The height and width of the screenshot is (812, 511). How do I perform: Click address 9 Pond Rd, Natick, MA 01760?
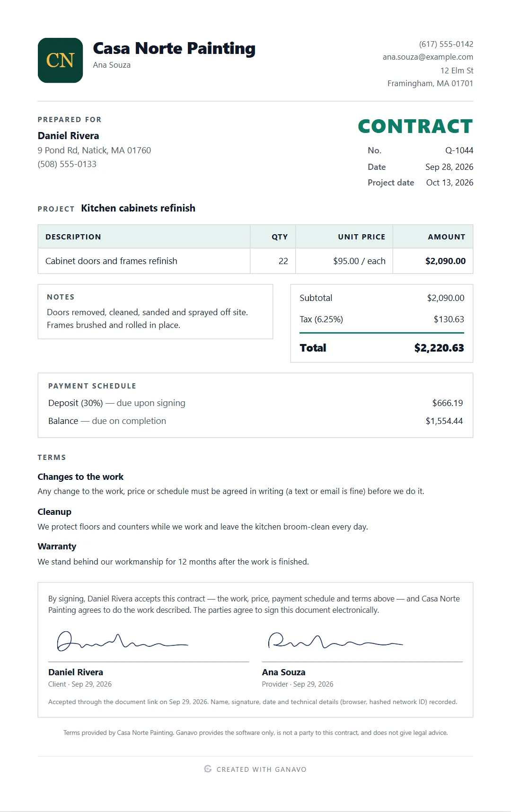94,150
